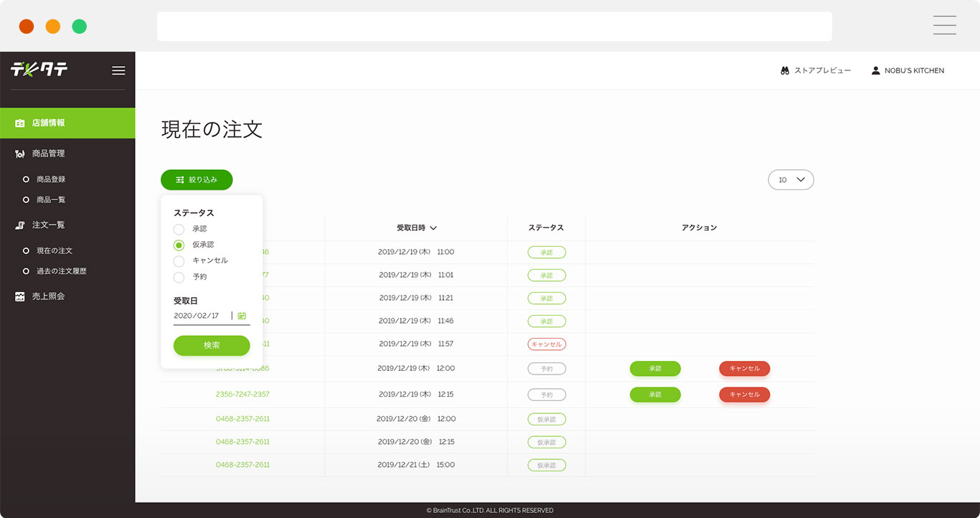
Task: Click the 受取日 date input field
Action: point(201,316)
